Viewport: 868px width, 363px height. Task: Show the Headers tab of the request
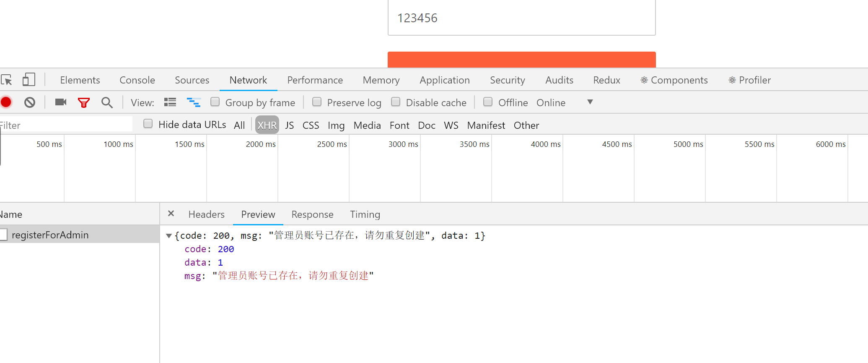pyautogui.click(x=207, y=214)
